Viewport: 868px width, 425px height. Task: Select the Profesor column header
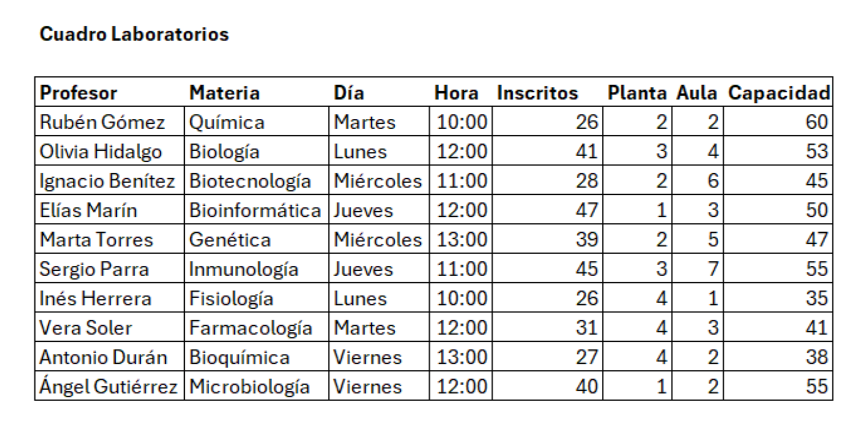[x=78, y=93]
